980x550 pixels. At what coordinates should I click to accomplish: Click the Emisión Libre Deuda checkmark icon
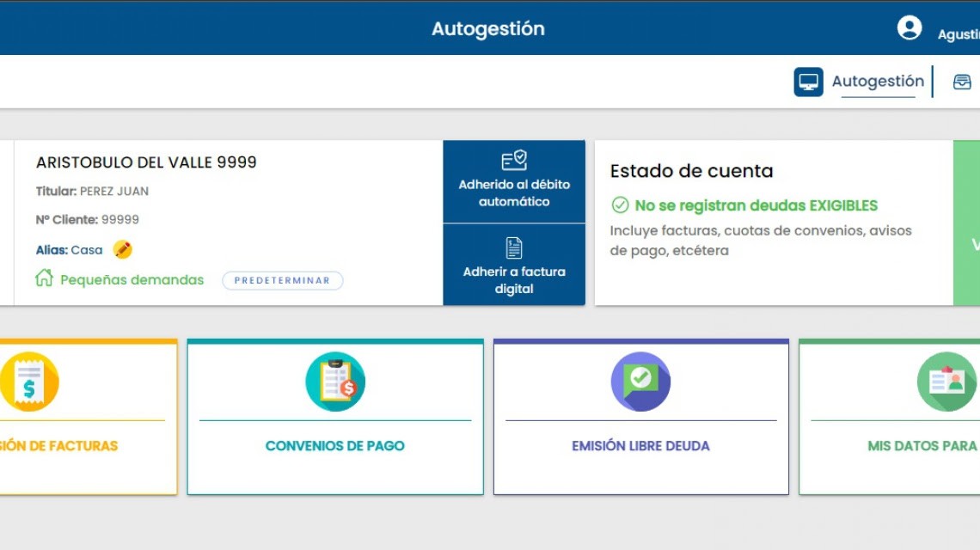(640, 382)
